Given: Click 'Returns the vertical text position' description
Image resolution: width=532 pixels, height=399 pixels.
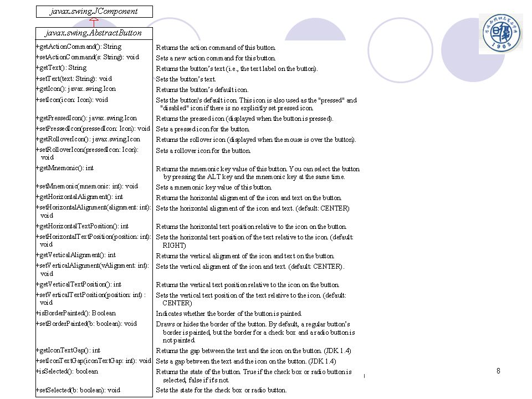Looking at the screenshot, I should coord(247,285).
